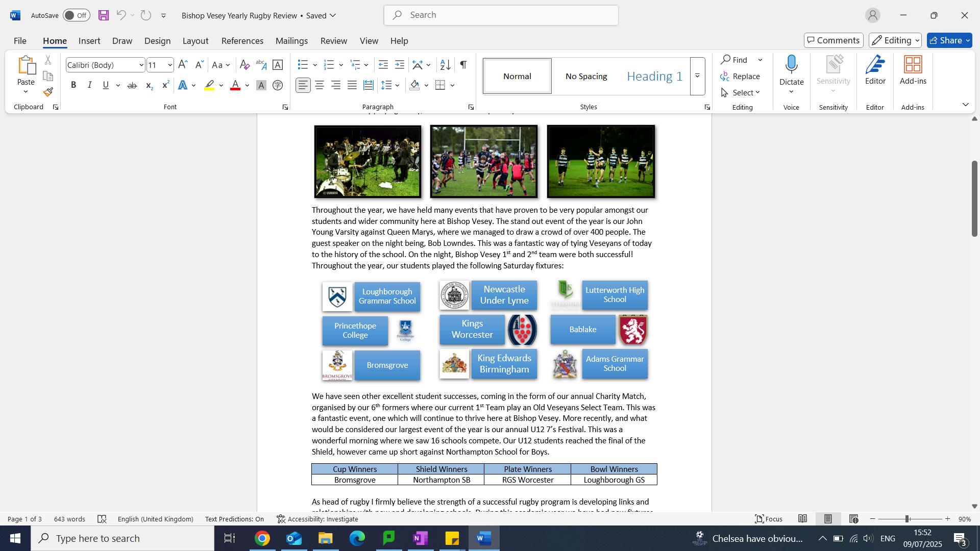980x551 pixels.
Task: Toggle Italic formatting button
Action: pos(89,85)
